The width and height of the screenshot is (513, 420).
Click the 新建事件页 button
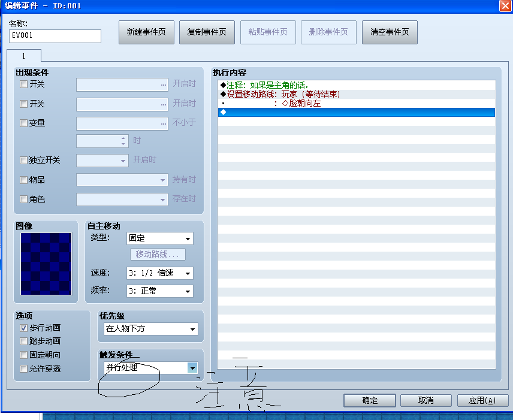click(146, 32)
